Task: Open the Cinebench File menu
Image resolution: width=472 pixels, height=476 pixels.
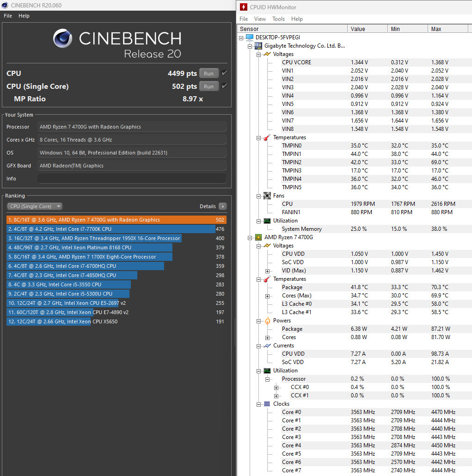Action: click(8, 16)
